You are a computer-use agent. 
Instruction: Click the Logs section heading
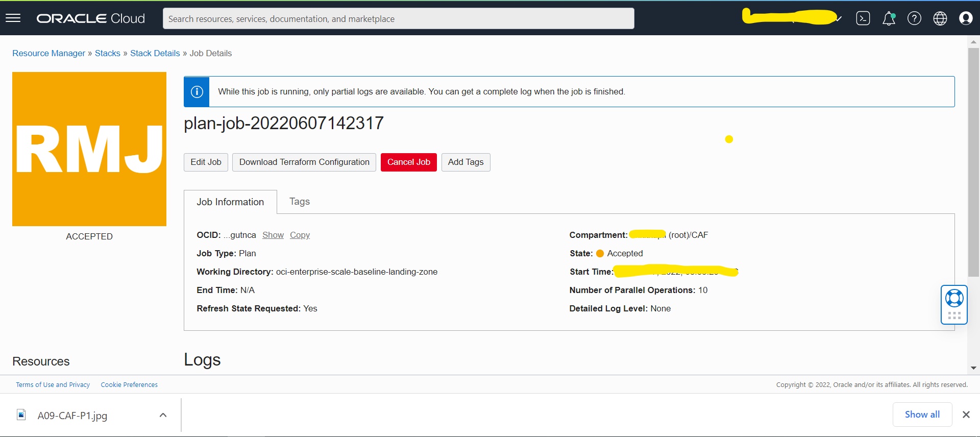202,360
